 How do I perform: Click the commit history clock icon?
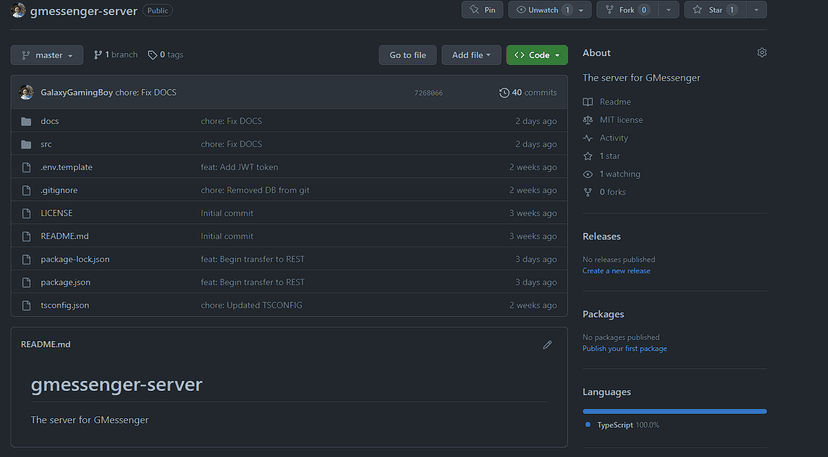click(504, 93)
